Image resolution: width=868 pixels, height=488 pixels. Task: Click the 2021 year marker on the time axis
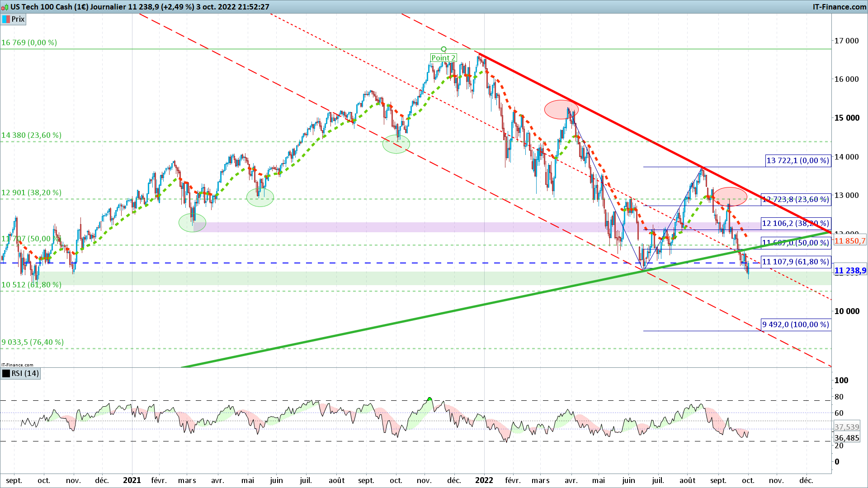click(132, 480)
